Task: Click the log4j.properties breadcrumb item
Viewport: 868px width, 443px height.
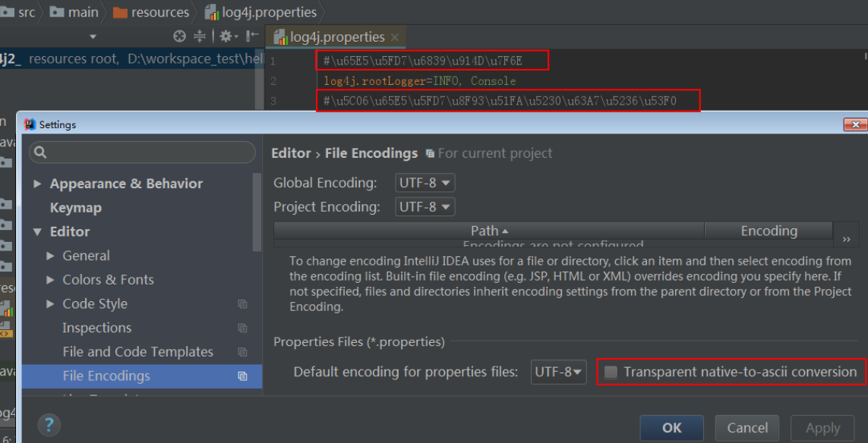Action: click(260, 12)
